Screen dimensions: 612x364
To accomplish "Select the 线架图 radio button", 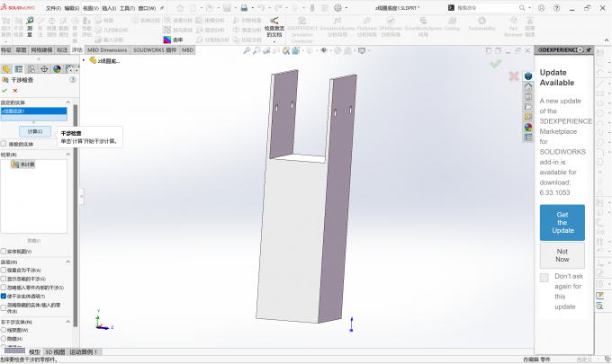I will pos(4,330).
